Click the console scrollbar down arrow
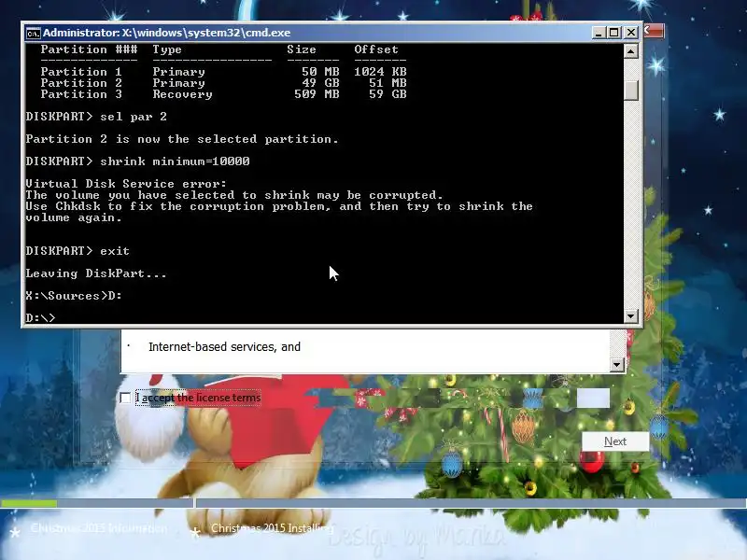This screenshot has height=560, width=747. coord(631,316)
